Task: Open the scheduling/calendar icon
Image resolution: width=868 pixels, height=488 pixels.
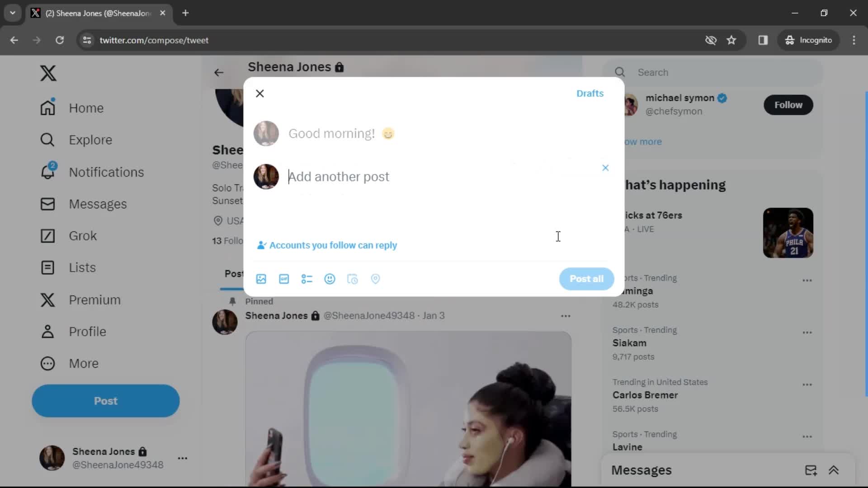Action: click(x=353, y=278)
